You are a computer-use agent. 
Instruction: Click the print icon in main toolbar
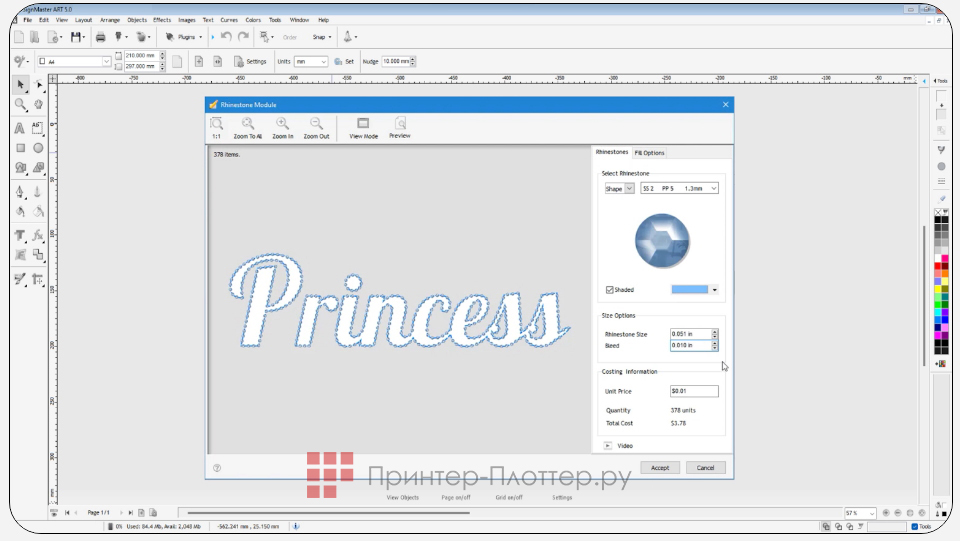point(100,37)
